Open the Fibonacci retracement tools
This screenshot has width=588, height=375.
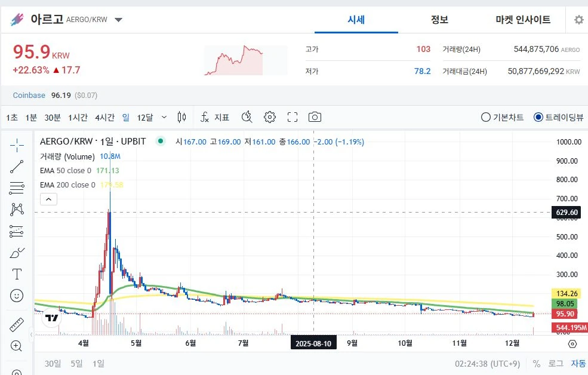coord(17,188)
